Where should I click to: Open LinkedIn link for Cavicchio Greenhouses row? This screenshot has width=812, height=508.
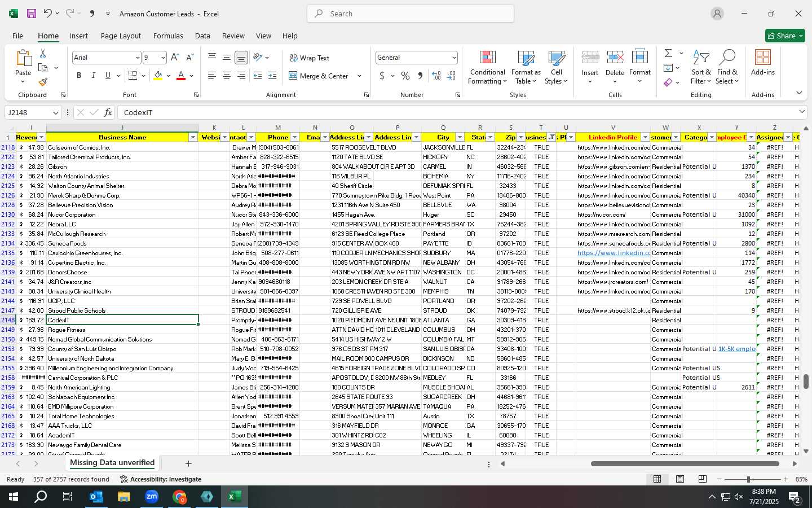[x=614, y=253]
